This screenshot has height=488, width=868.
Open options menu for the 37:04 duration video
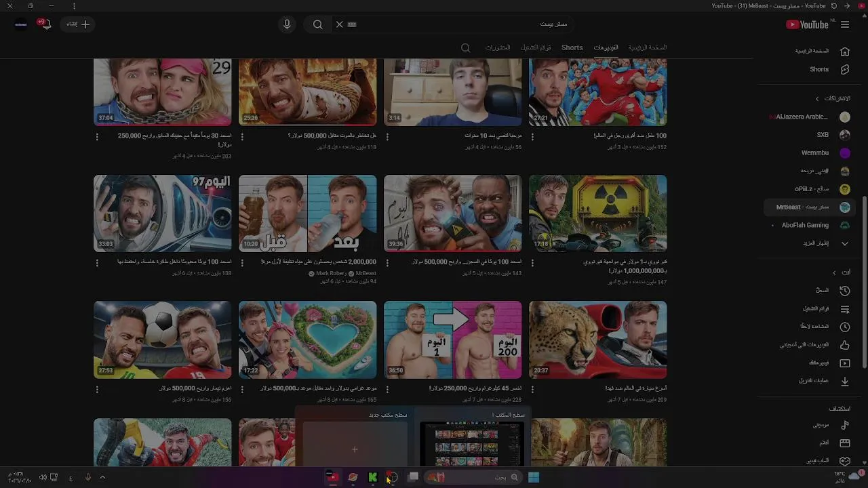97,136
